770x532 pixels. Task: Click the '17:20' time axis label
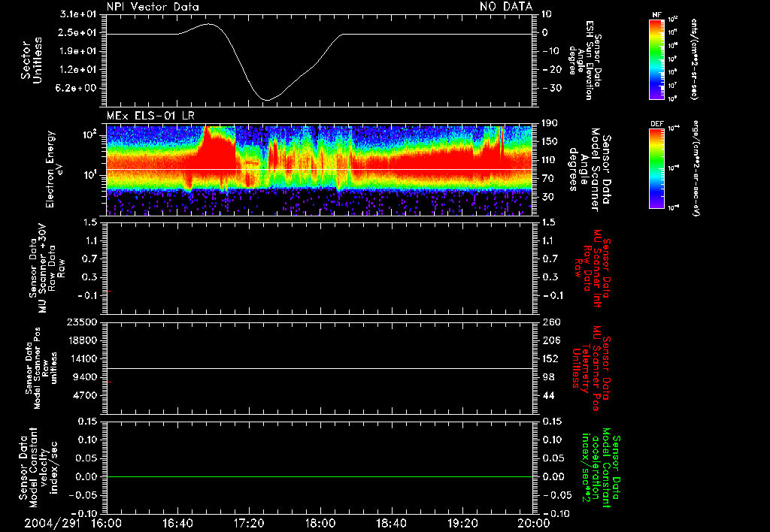pos(248,523)
